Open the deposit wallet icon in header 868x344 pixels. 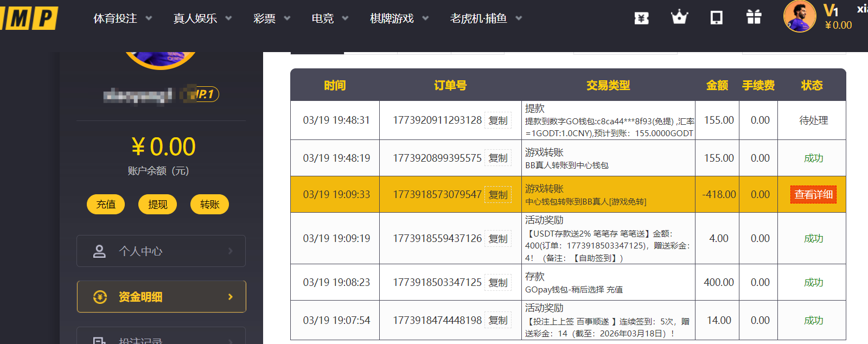pyautogui.click(x=642, y=18)
